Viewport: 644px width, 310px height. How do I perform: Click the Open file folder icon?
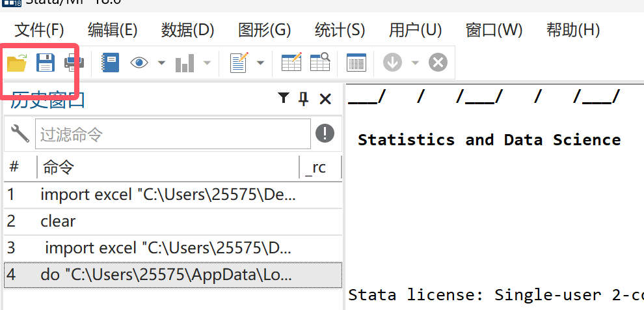[x=17, y=63]
